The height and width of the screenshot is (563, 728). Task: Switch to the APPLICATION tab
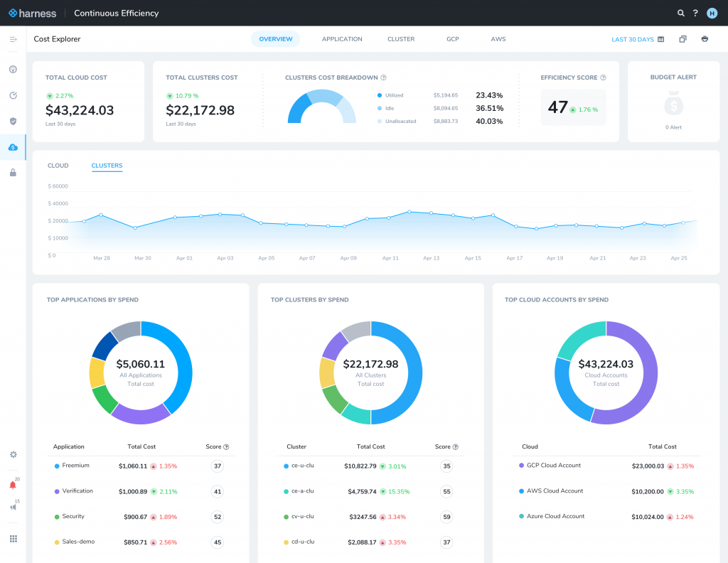tap(342, 39)
